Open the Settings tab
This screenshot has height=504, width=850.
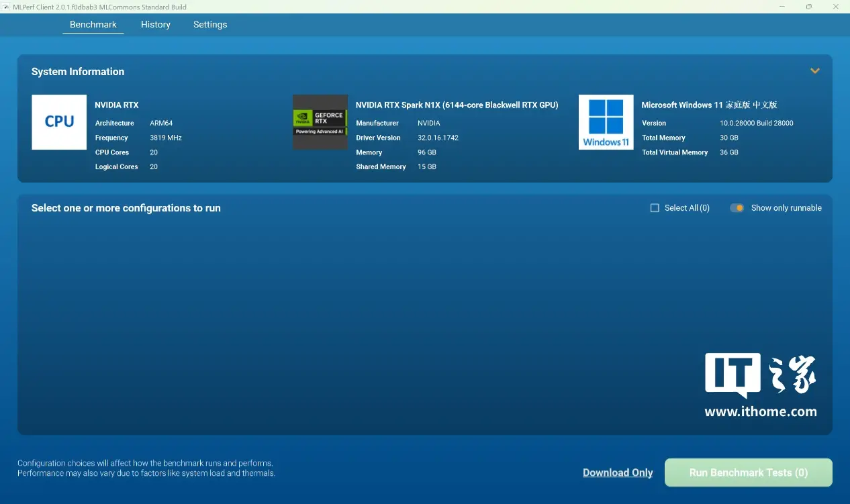point(210,25)
